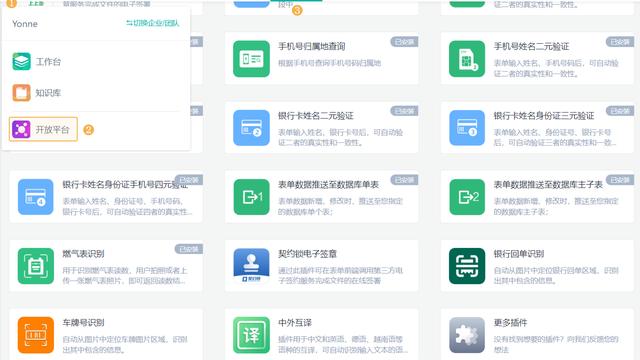Click the 燃气表识别 title
Screen dimensions: 640x360
tap(83, 254)
